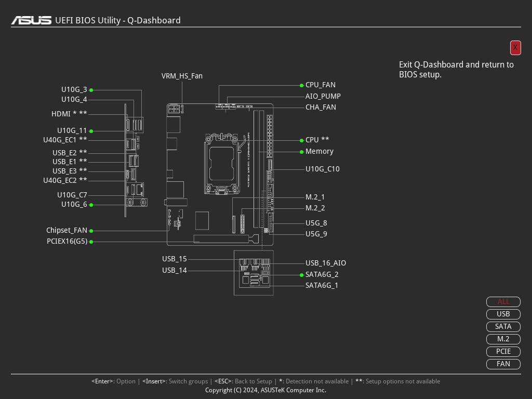This screenshot has width=532, height=399.
Task: Filter components by USB
Action: pos(503,314)
